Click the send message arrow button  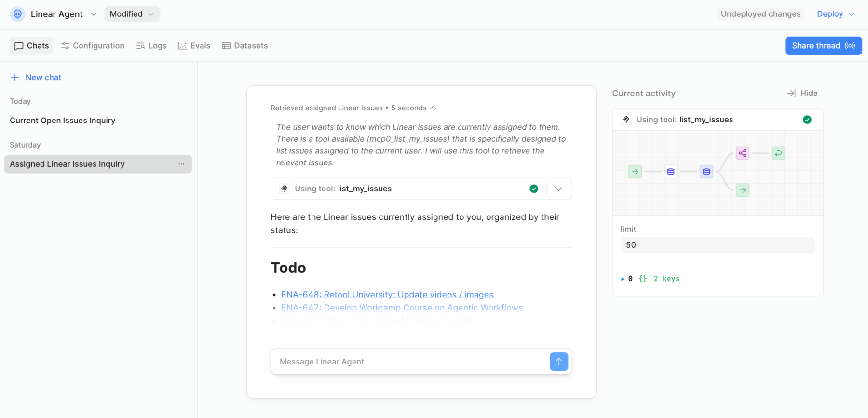click(558, 362)
